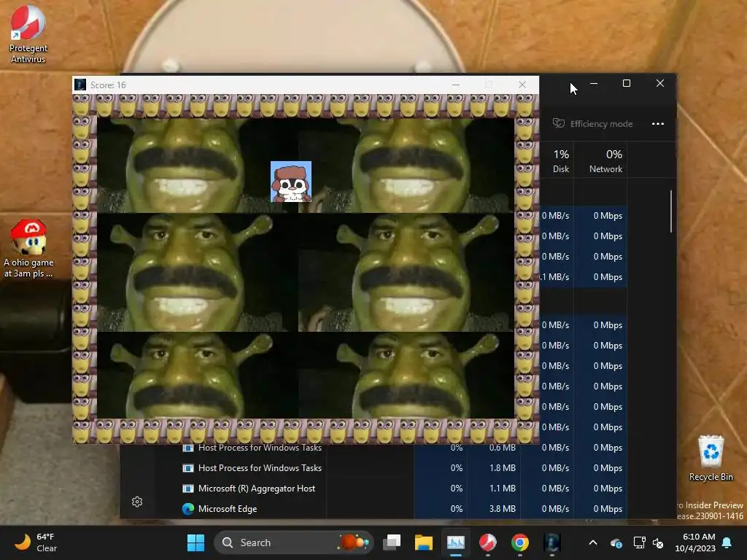Minimize the Score: 16 game window

(456, 85)
